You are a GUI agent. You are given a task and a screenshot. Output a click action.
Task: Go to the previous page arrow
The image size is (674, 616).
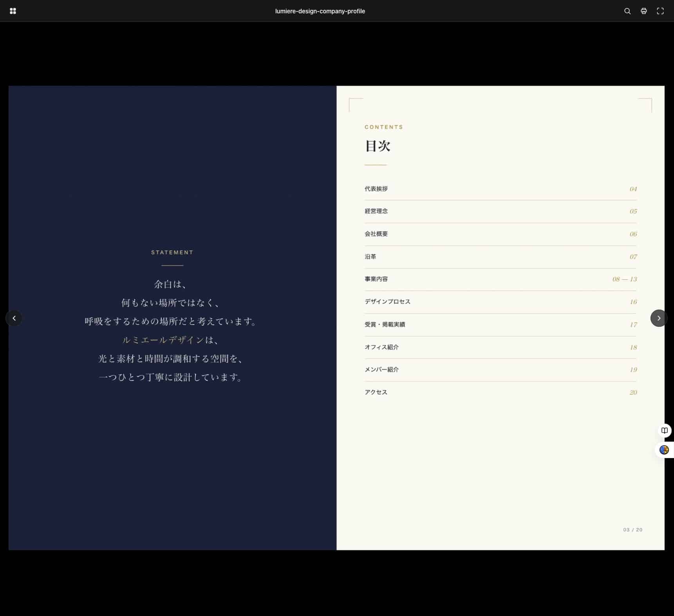point(14,318)
